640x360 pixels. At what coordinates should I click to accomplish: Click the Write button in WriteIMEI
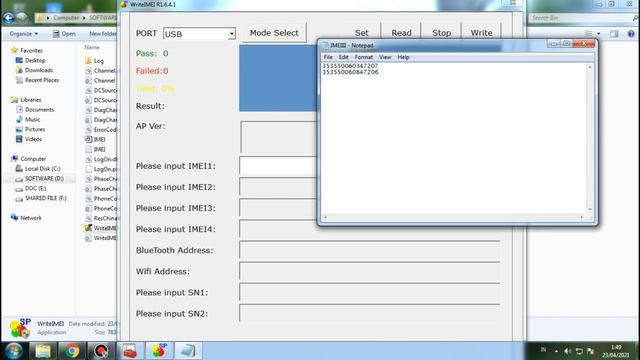481,33
